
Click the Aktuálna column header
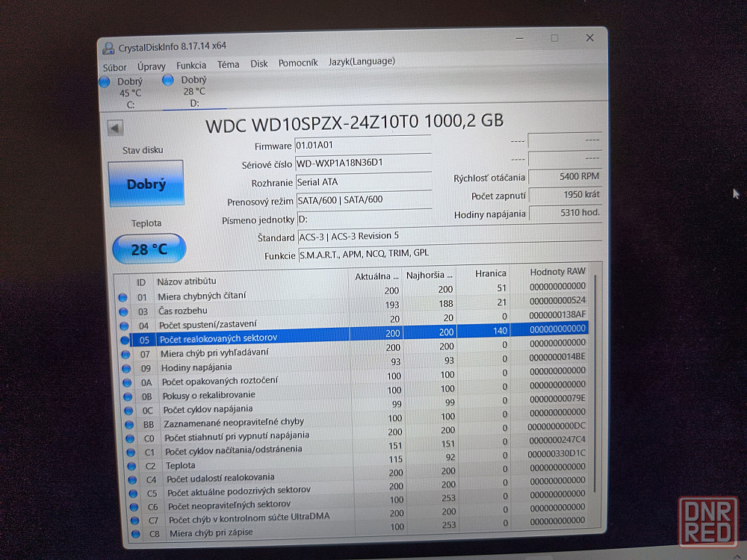click(x=376, y=276)
